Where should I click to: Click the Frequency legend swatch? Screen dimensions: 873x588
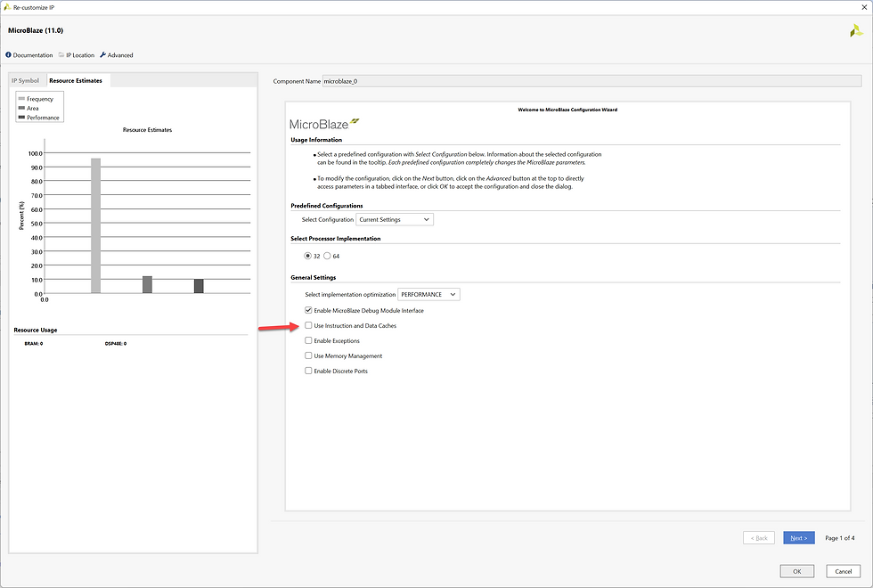coord(21,99)
